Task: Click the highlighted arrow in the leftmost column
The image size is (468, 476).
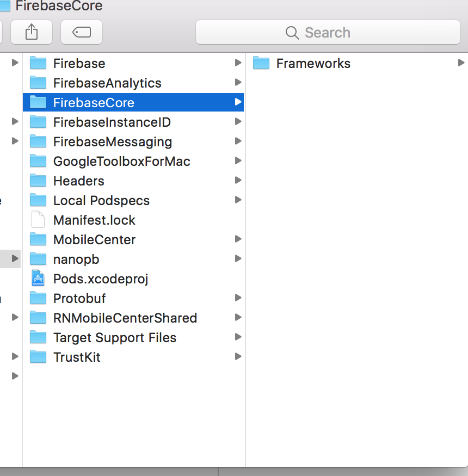Action: point(15,258)
